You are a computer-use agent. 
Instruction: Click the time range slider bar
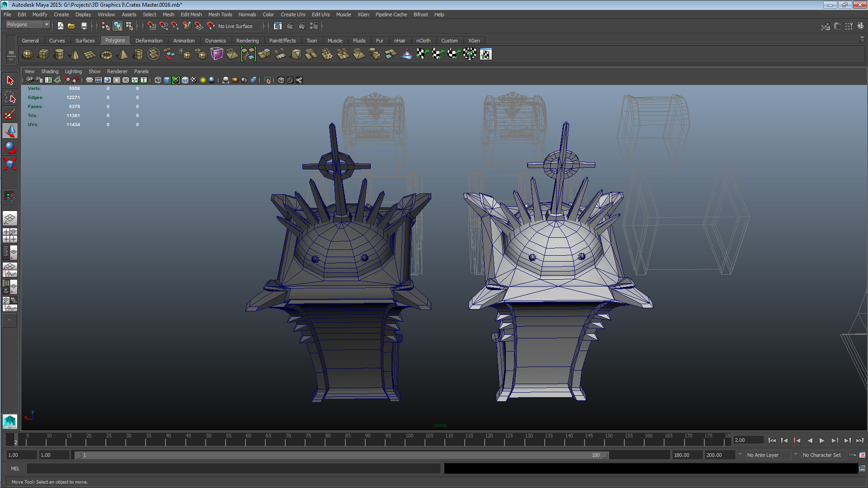(341, 455)
